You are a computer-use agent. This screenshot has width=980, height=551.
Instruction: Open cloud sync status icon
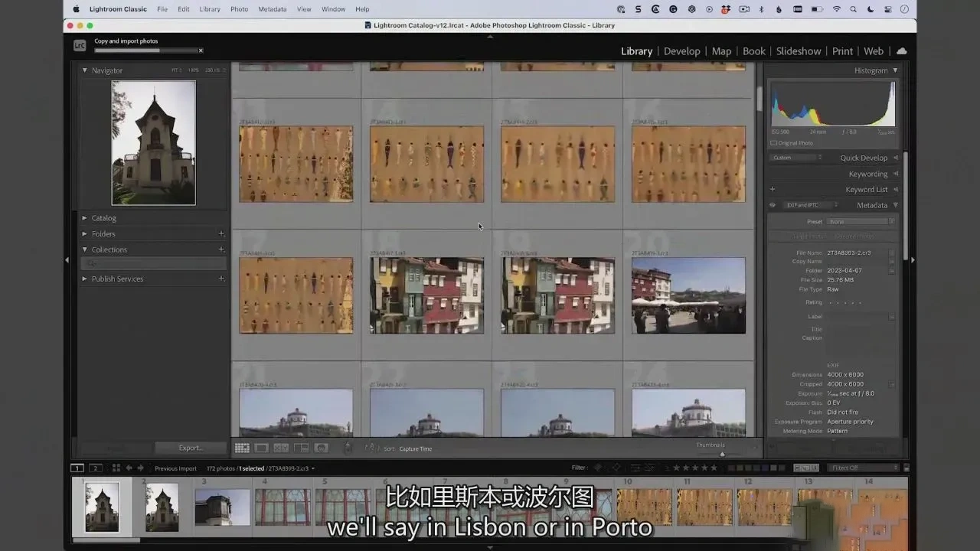901,51
